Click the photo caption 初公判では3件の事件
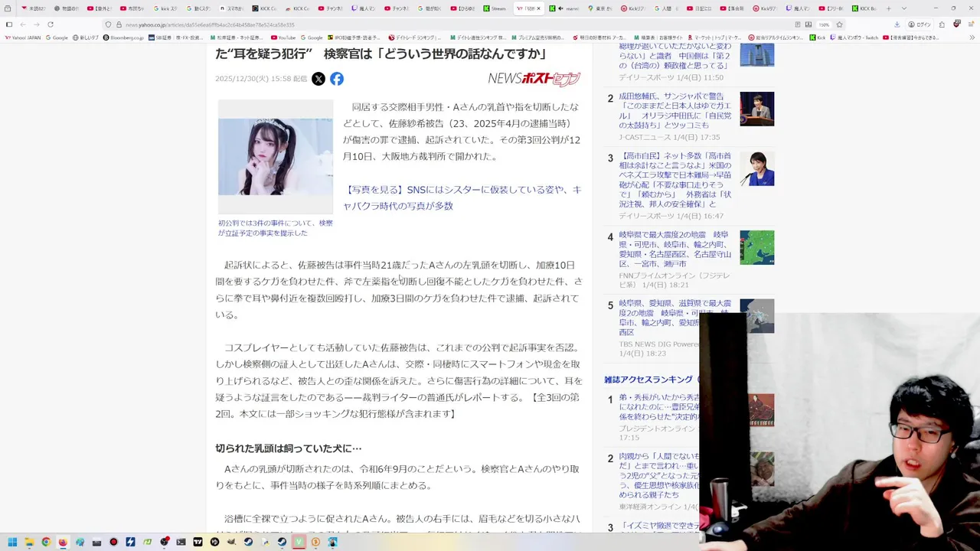 [x=276, y=227]
